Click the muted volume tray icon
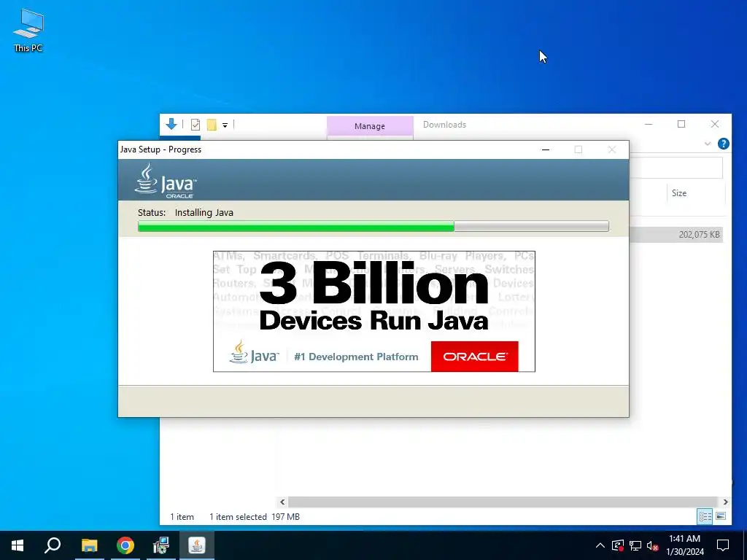The width and height of the screenshot is (747, 560). coord(652,545)
